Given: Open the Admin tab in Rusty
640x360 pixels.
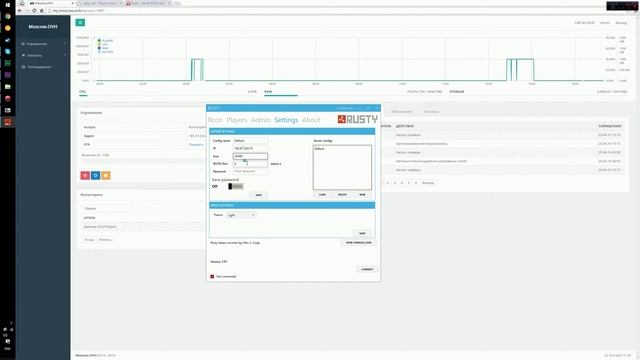Looking at the screenshot, I should point(260,120).
